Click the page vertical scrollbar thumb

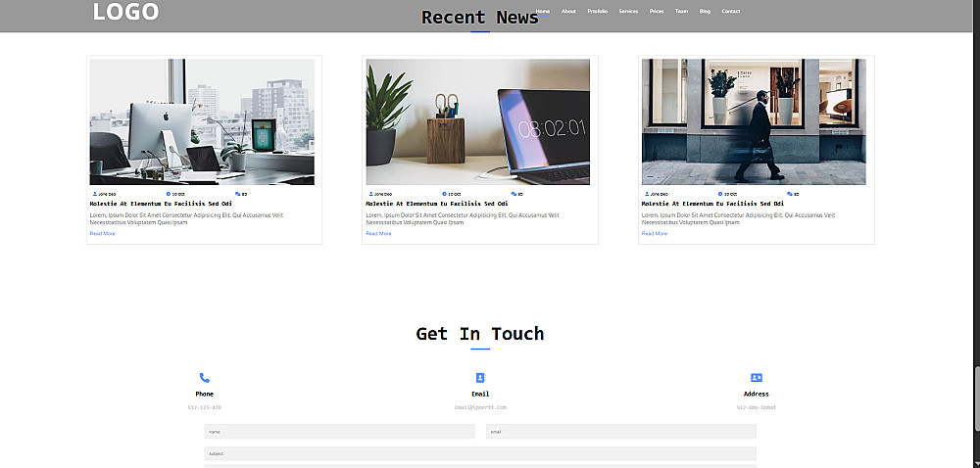click(976, 398)
